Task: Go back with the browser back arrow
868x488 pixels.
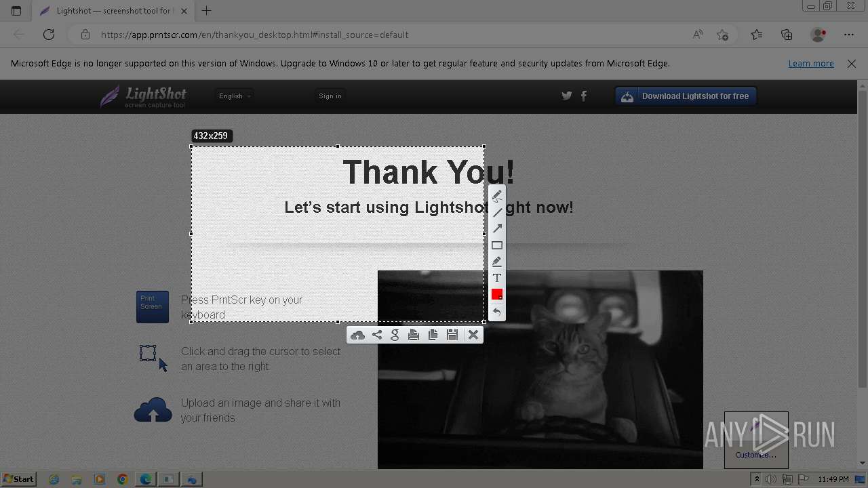Action: point(19,35)
